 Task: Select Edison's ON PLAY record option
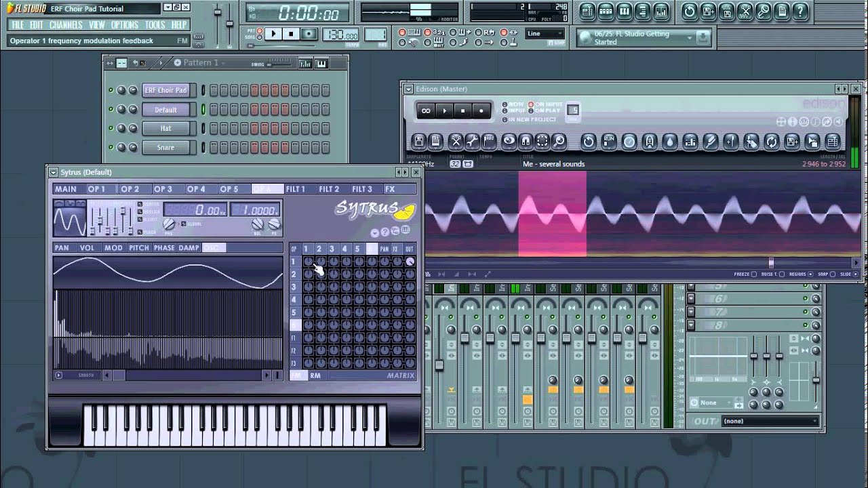click(532, 110)
